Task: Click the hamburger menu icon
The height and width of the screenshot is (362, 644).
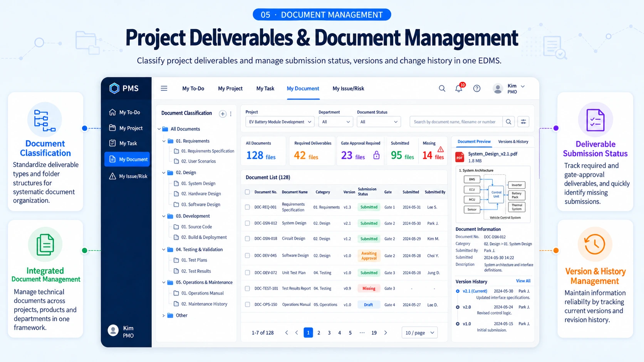Action: click(164, 88)
